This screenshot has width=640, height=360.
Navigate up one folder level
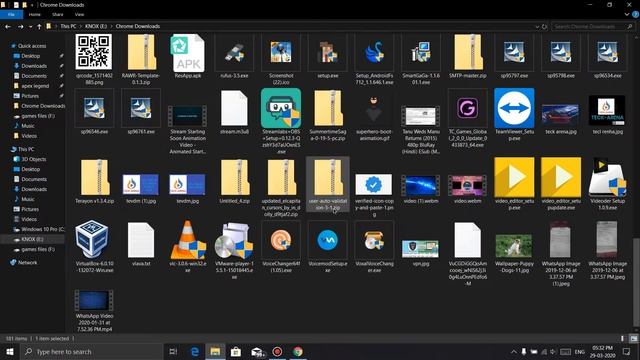click(x=39, y=27)
